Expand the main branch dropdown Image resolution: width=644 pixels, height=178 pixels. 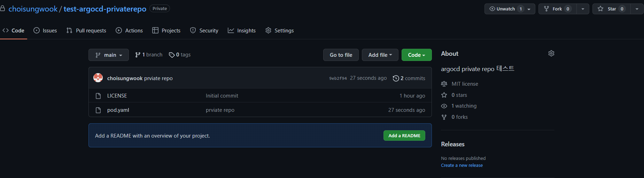[109, 55]
